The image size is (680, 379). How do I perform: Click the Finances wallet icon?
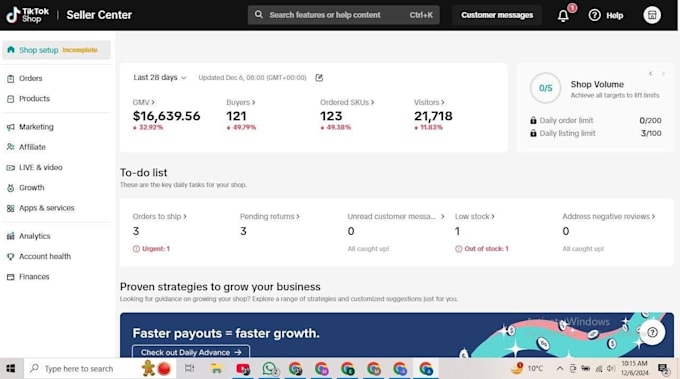pyautogui.click(x=10, y=277)
